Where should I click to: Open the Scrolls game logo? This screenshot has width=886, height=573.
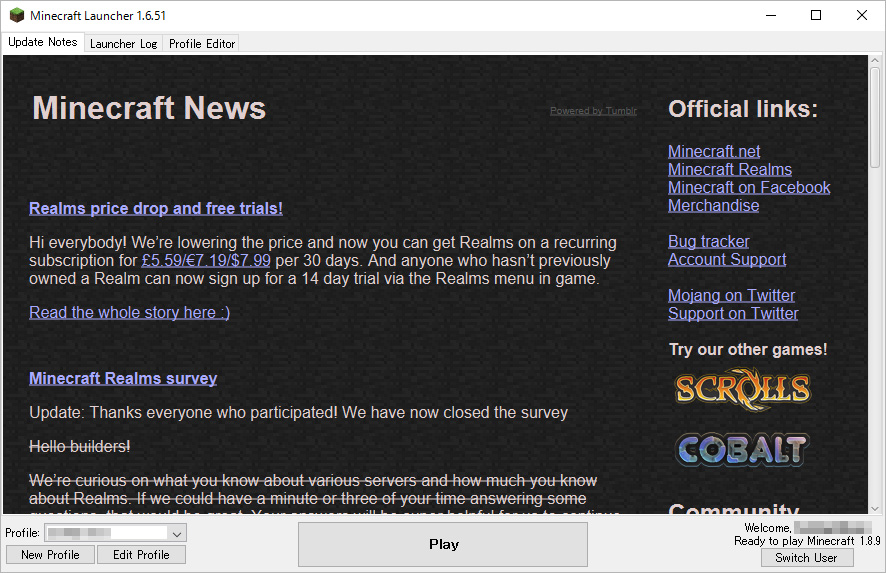[x=743, y=389]
